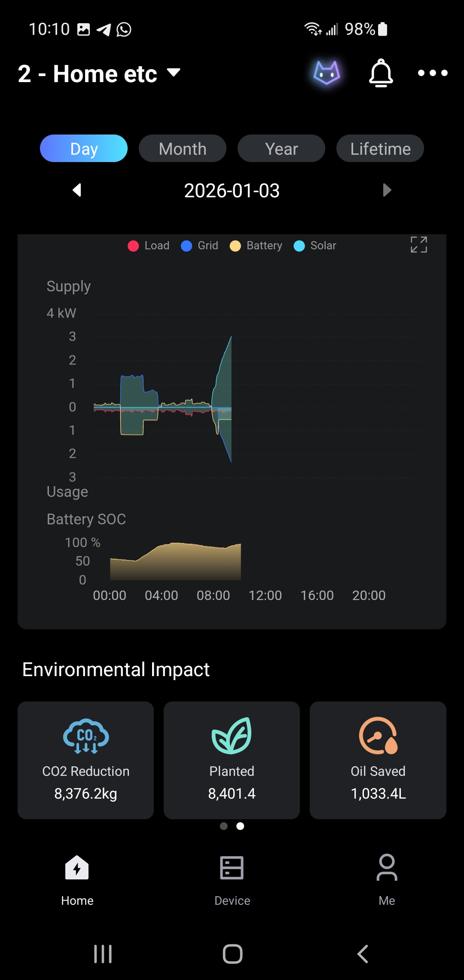The height and width of the screenshot is (980, 464).
Task: Tap the CO2 Reduction cloud icon
Action: coord(86,736)
